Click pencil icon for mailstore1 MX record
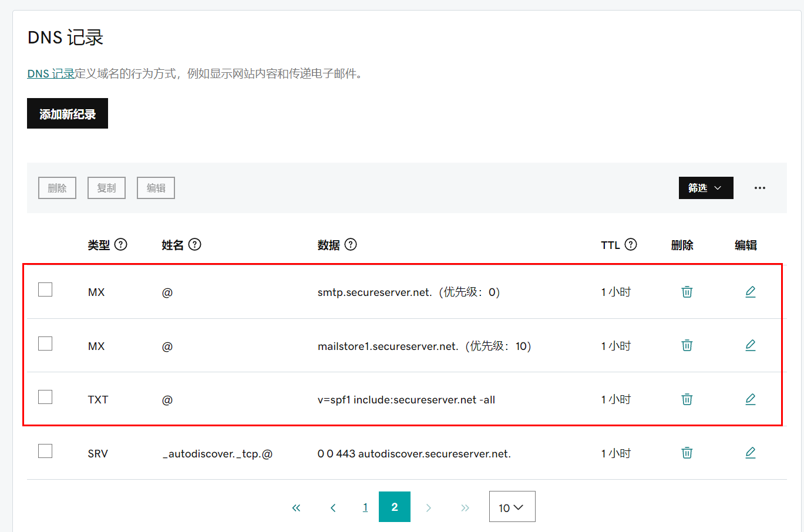This screenshot has width=804, height=532. [750, 345]
